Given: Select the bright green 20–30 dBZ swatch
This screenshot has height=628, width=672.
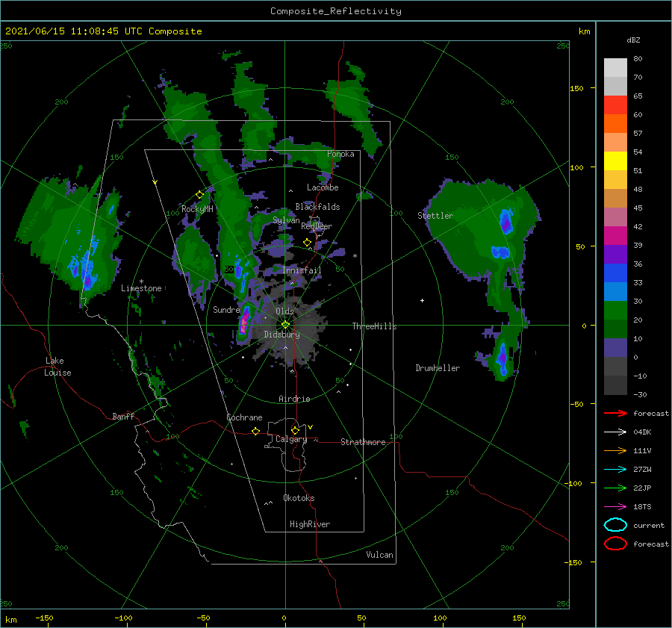Looking at the screenshot, I should [x=615, y=311].
